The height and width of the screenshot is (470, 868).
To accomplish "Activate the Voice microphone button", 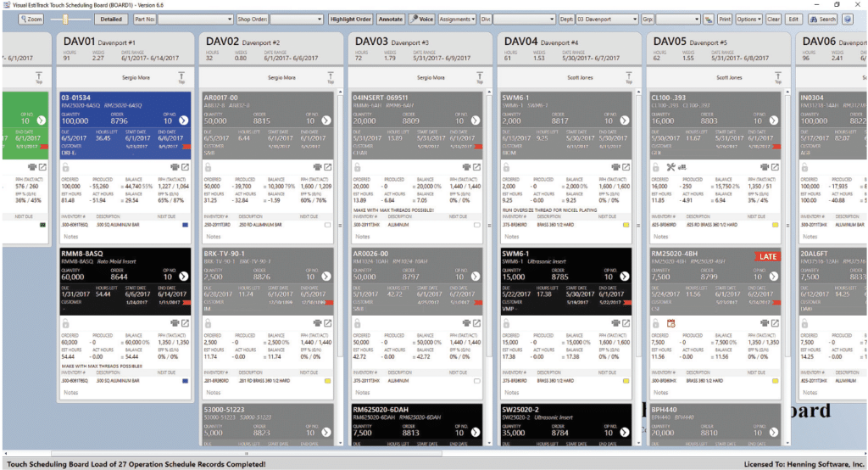I will (x=421, y=19).
